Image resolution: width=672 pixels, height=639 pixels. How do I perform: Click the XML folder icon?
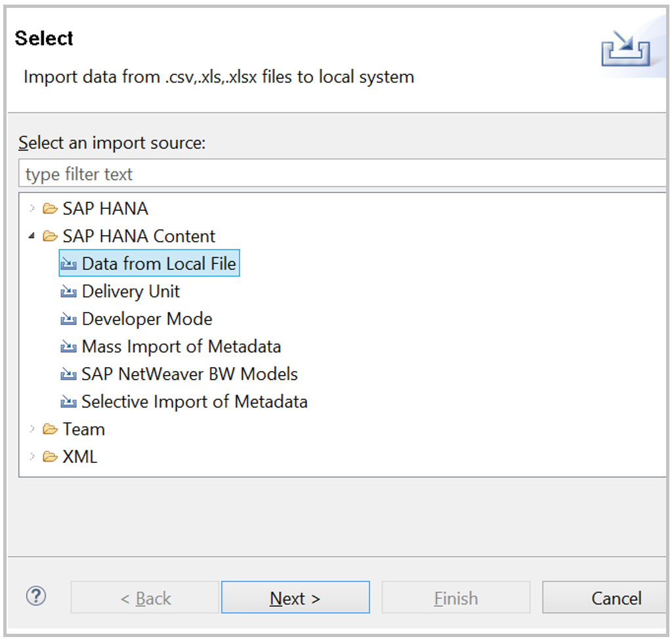pyautogui.click(x=50, y=456)
